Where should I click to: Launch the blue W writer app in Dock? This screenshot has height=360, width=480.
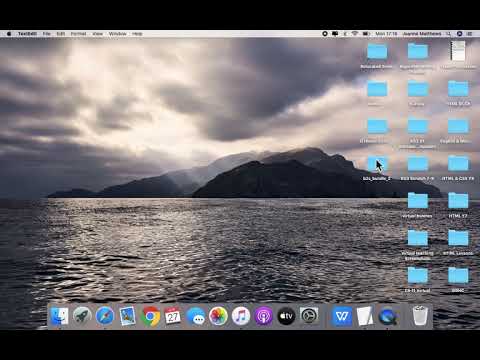[342, 316]
